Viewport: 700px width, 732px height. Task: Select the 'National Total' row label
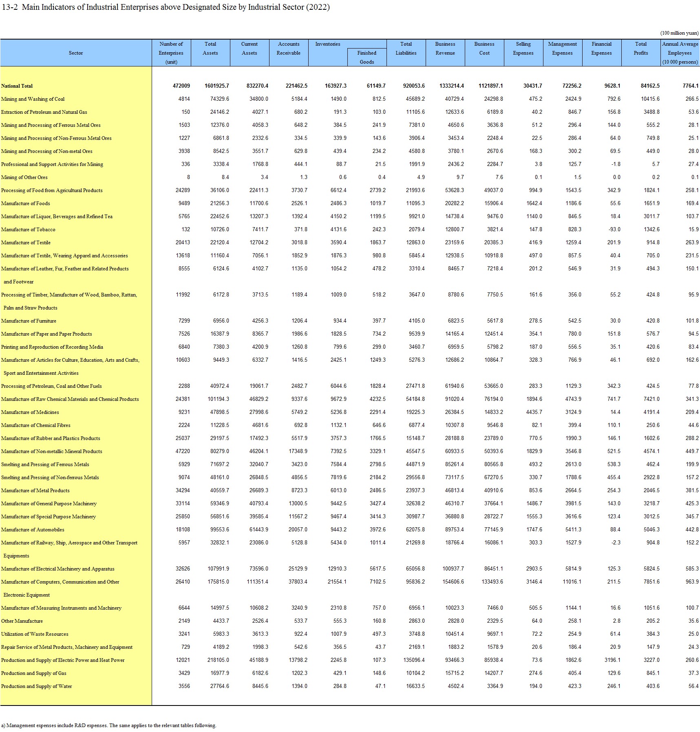[x=17, y=86]
